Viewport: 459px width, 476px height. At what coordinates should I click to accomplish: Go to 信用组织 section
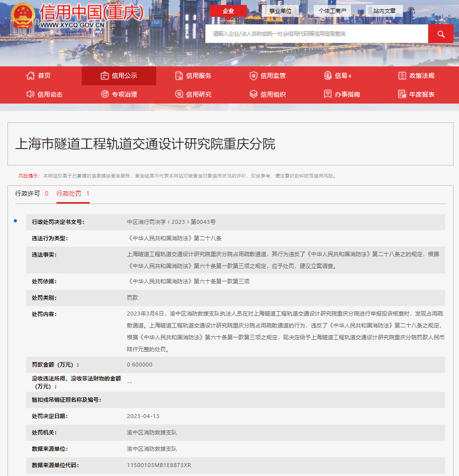(x=273, y=95)
